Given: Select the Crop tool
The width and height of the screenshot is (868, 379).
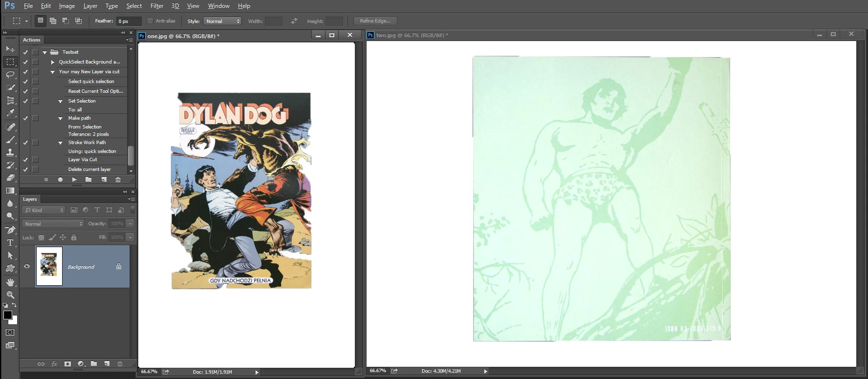Looking at the screenshot, I should point(10,100).
